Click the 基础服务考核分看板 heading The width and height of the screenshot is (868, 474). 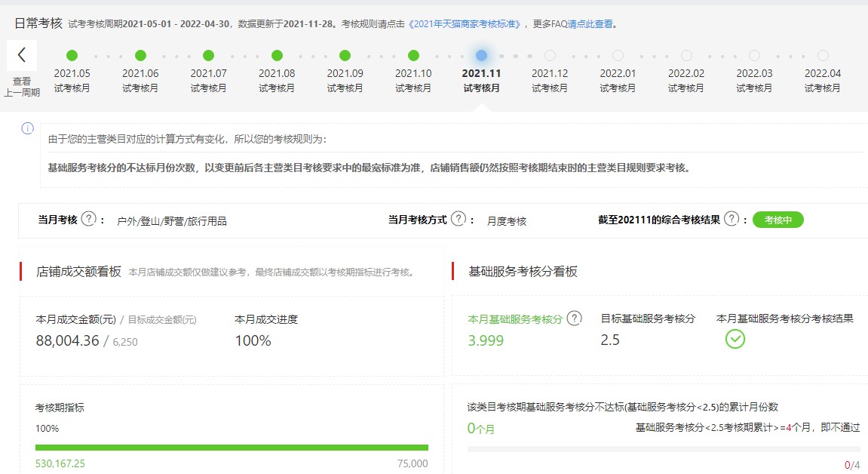pos(523,271)
